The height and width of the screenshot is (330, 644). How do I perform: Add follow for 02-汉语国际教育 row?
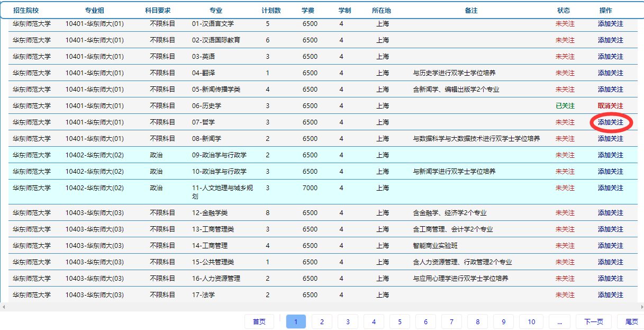(610, 40)
